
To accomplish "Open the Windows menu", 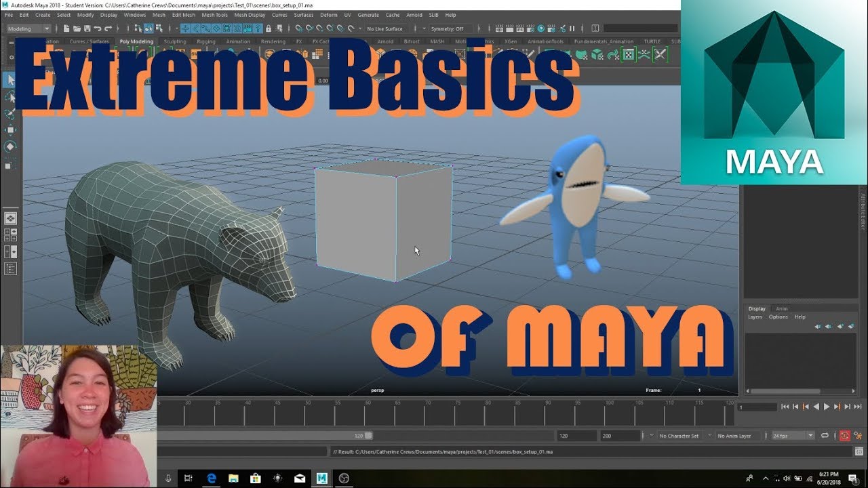I will click(x=135, y=14).
